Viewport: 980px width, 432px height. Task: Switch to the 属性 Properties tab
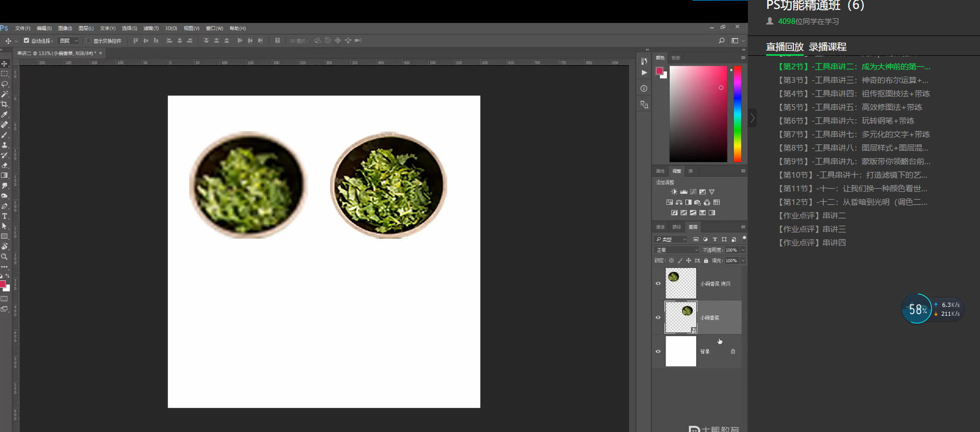coord(660,171)
